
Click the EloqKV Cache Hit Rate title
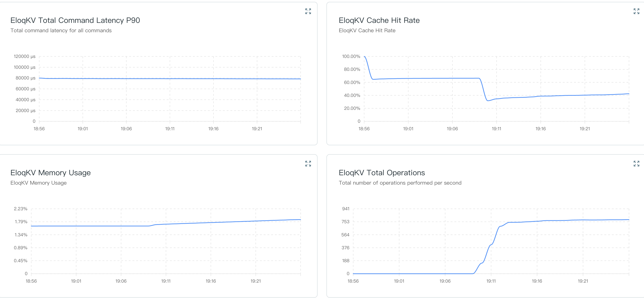coord(379,20)
